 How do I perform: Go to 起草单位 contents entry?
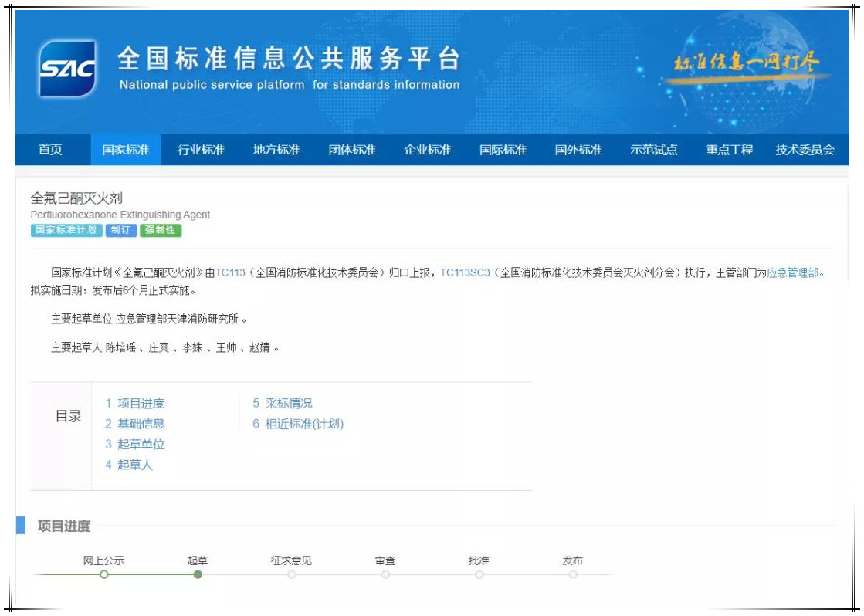click(x=135, y=445)
